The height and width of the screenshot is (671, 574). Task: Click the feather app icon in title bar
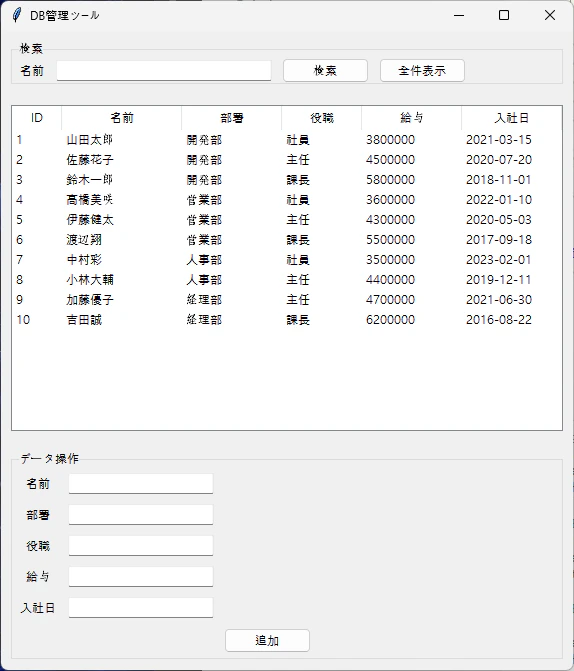(x=17, y=15)
